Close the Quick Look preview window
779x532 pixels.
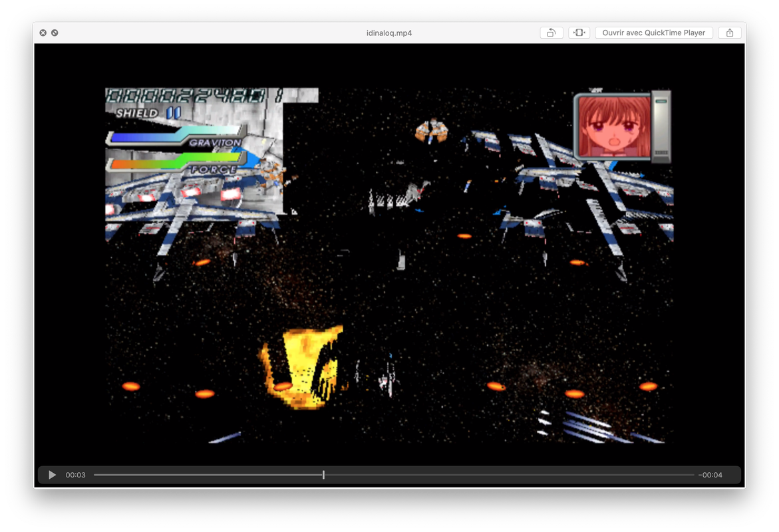(x=43, y=33)
